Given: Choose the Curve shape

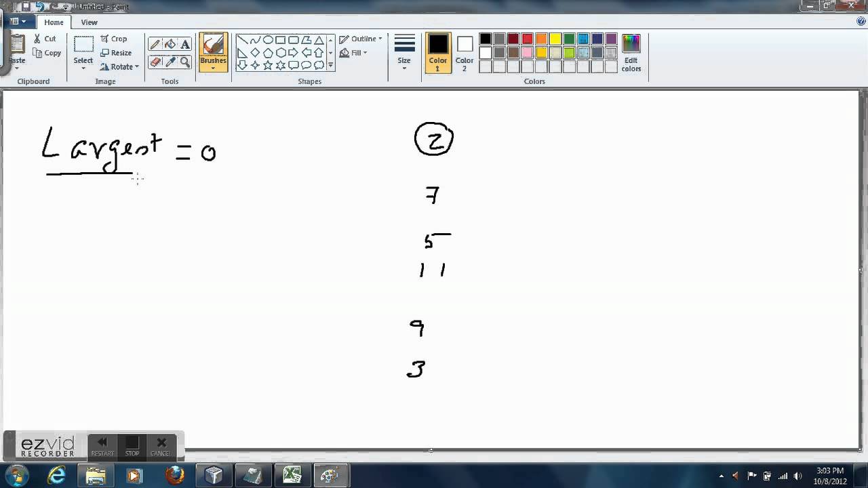Looking at the screenshot, I should point(255,40).
